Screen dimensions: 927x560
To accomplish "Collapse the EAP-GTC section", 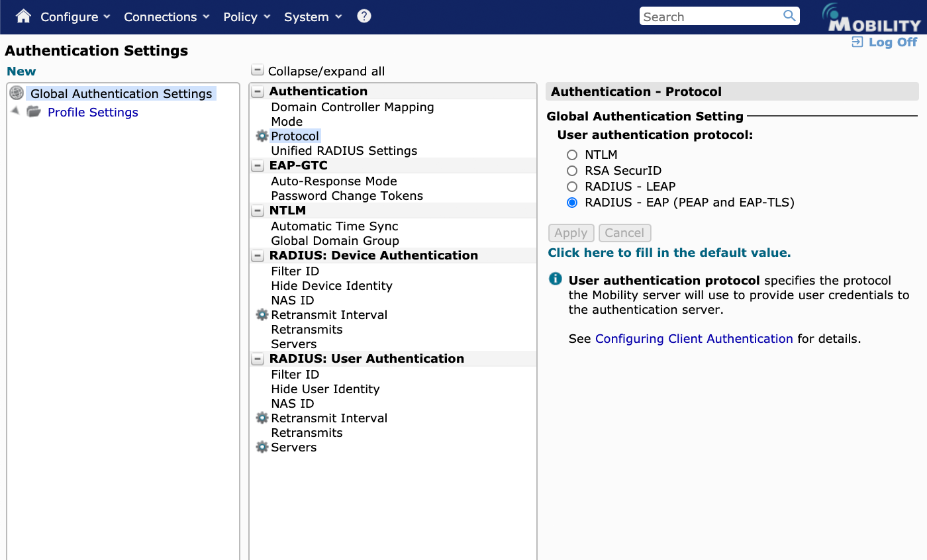I will click(x=258, y=165).
